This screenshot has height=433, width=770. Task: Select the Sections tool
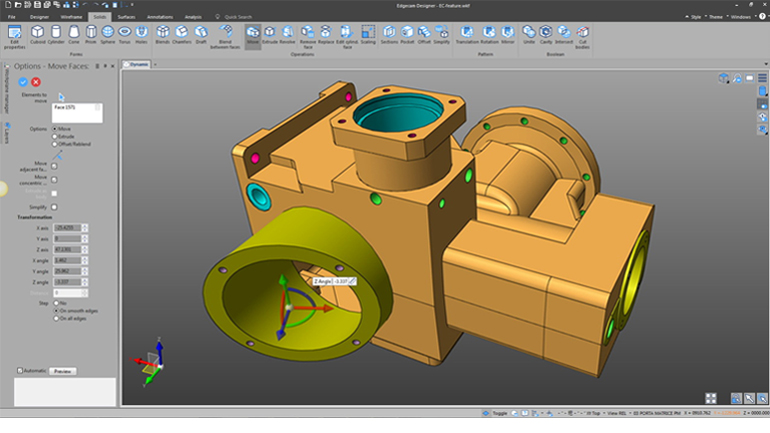[389, 35]
